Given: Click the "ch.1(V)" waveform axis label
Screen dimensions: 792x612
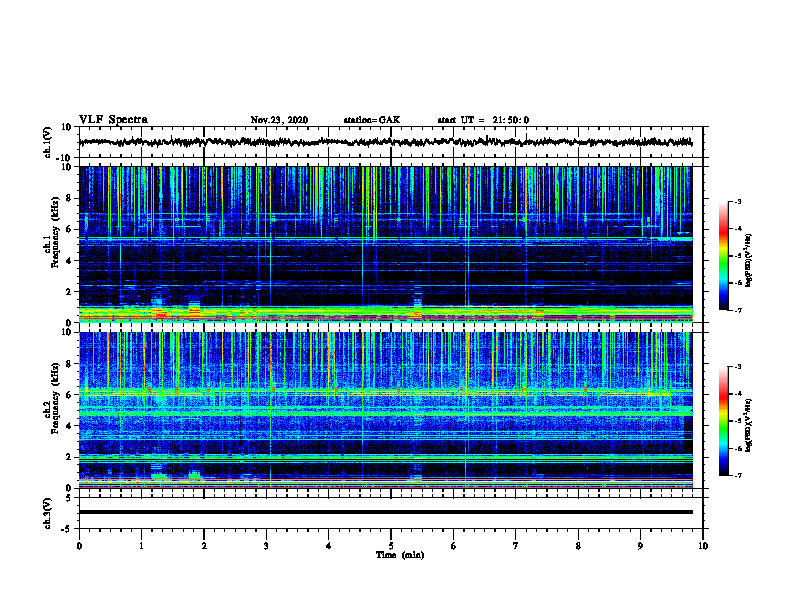Looking at the screenshot, I should (x=48, y=142).
